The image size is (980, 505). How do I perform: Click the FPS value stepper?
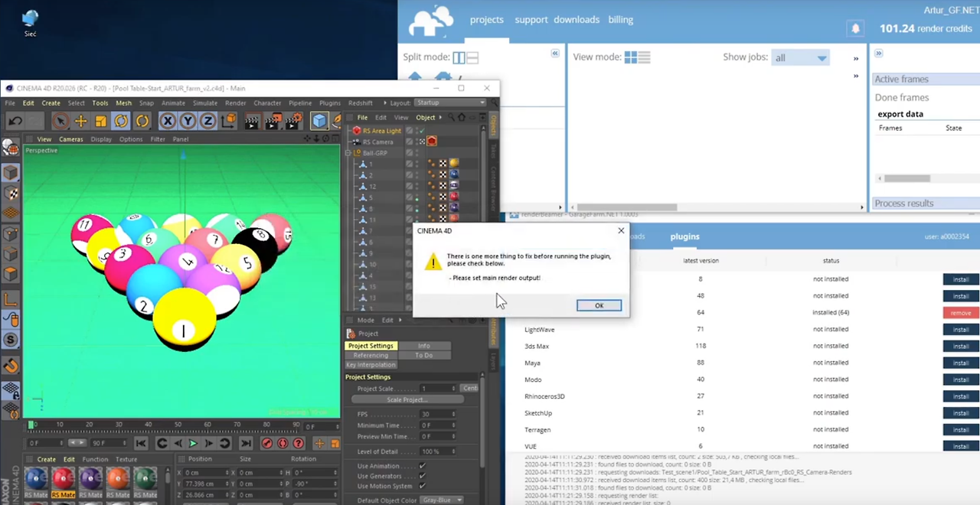[453, 414]
